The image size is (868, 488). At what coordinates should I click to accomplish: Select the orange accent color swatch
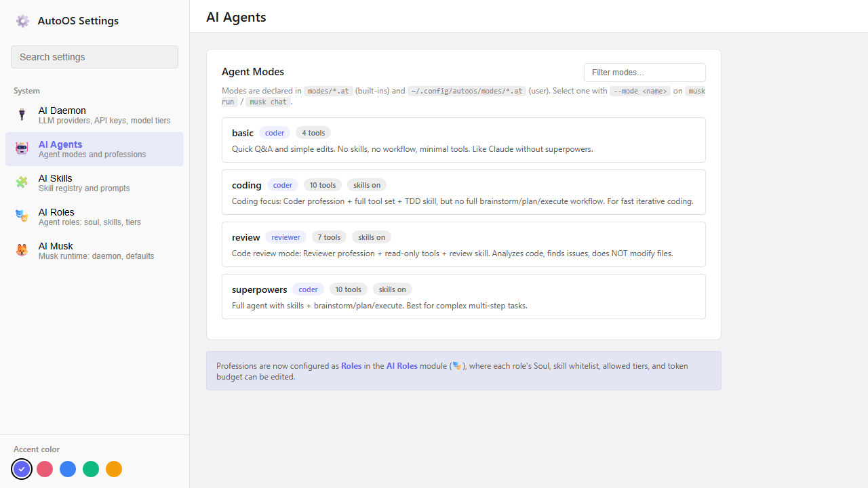[x=114, y=469]
